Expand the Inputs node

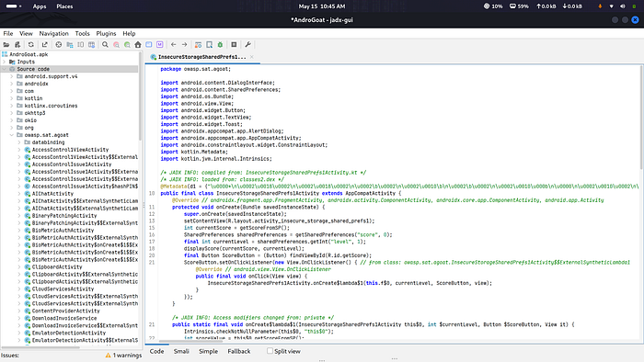pos(5,62)
